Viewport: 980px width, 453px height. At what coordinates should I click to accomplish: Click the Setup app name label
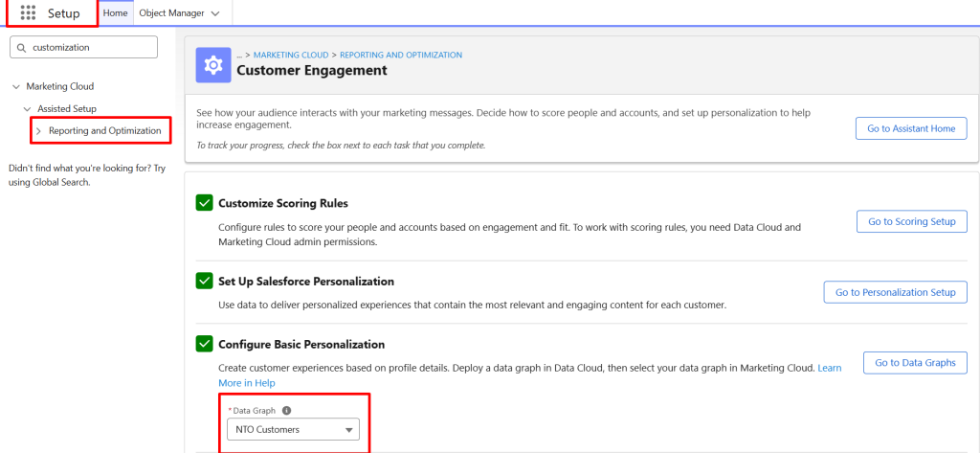(64, 13)
